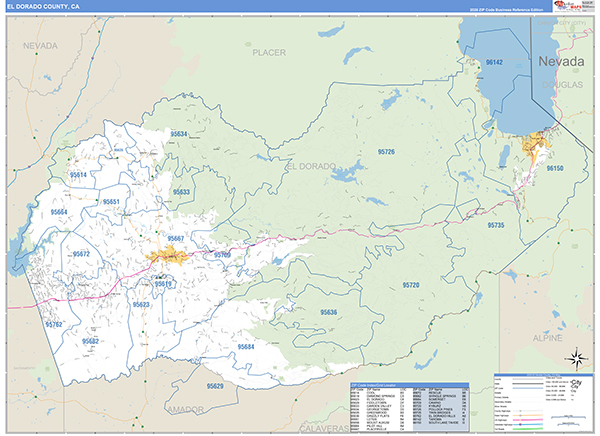Select ZIP code label 95619
This screenshot has height=436, width=600.
coord(163,284)
